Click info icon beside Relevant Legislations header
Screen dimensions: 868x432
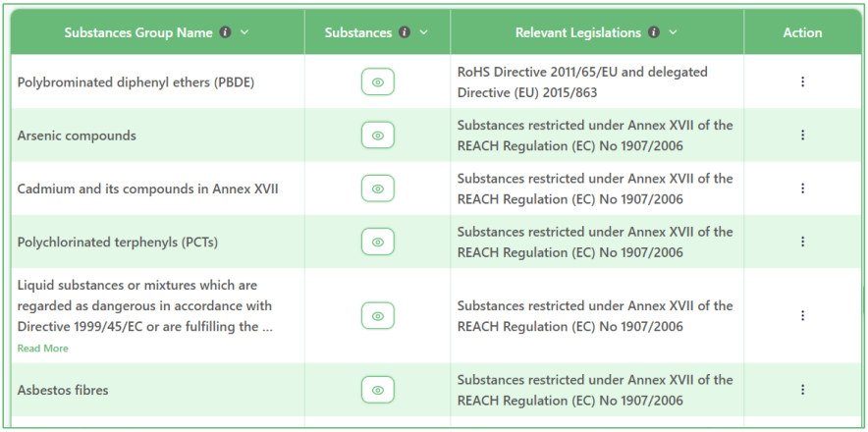pyautogui.click(x=654, y=32)
